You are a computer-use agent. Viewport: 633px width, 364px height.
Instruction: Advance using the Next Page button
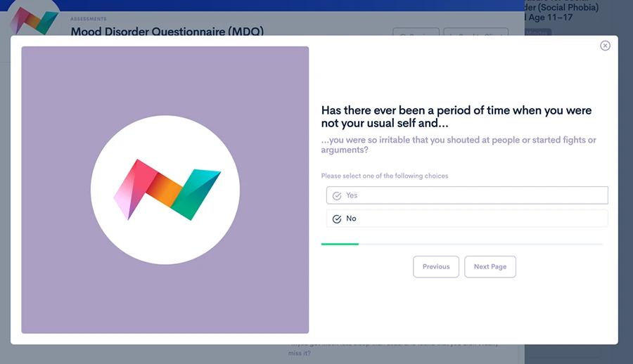(490, 267)
